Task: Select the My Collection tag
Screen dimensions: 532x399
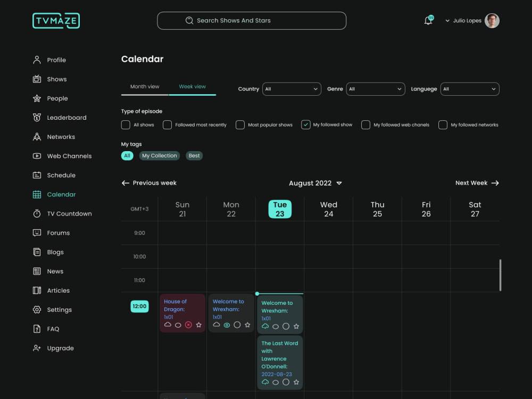Action: 160,156
